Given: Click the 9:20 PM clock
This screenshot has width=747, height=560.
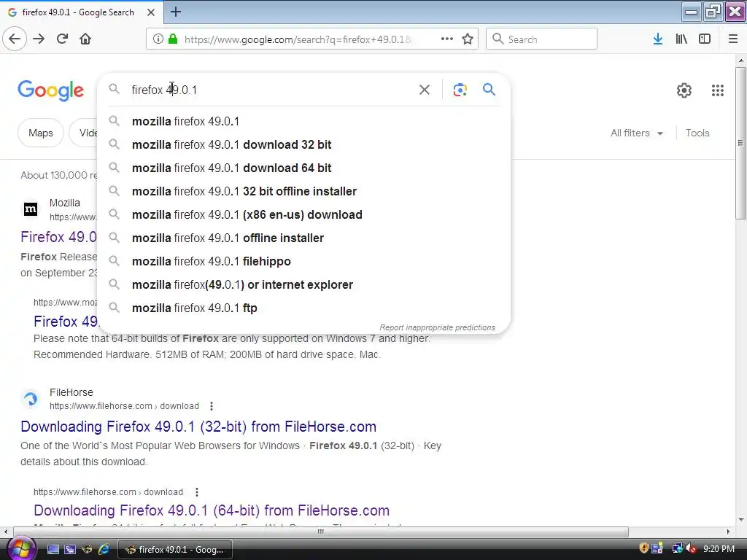Looking at the screenshot, I should click(x=719, y=549).
